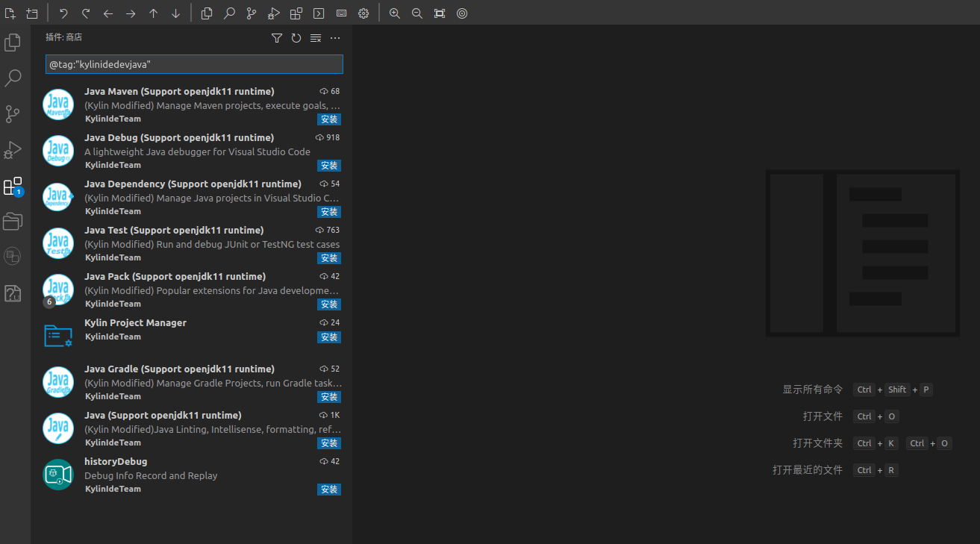Select Extensions view in the activity bar

click(x=13, y=186)
